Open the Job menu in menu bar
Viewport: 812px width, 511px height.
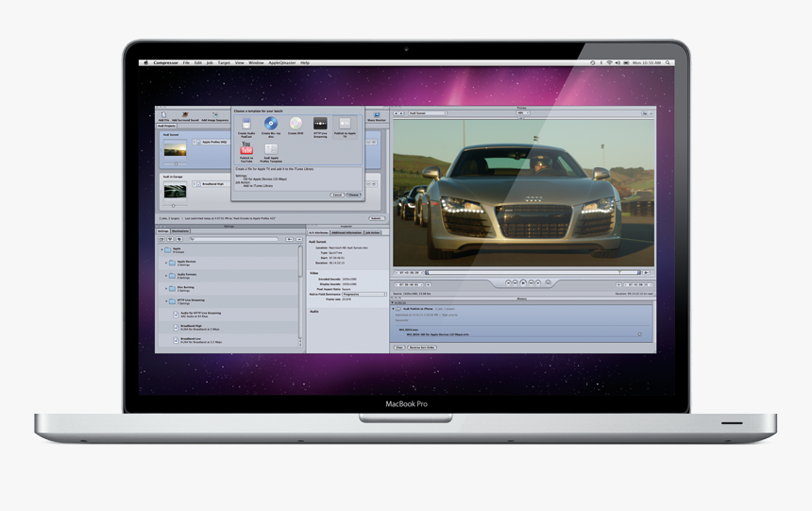tap(210, 62)
